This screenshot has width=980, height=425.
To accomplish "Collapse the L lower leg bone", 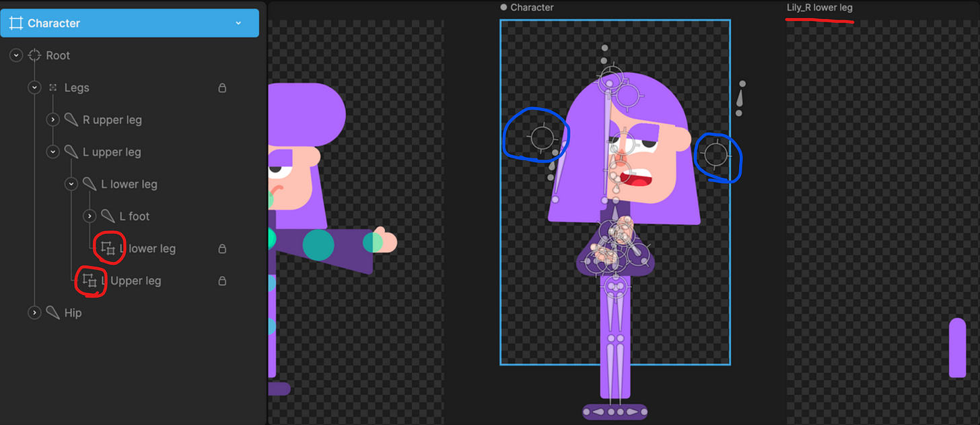I will 71,184.
